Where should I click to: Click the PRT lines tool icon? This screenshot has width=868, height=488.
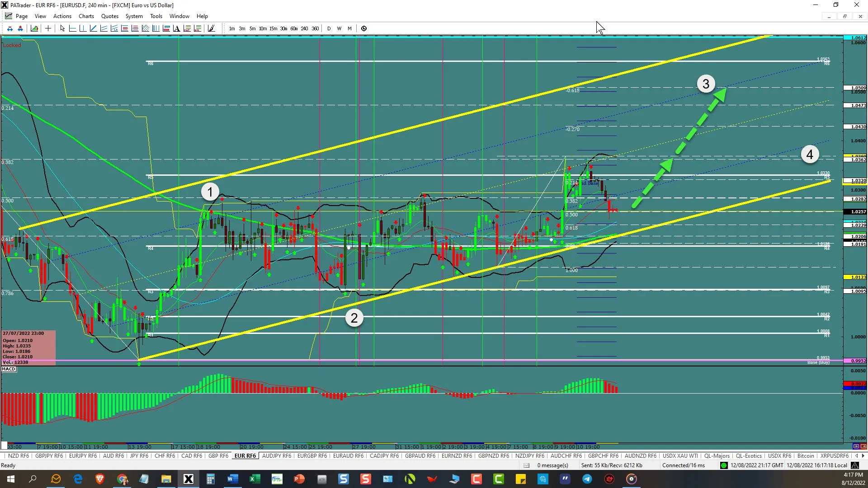(x=187, y=28)
